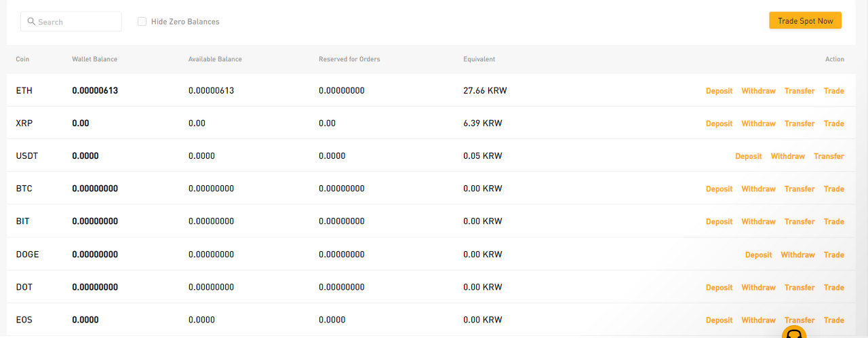Select the BTC coin name

(x=24, y=189)
